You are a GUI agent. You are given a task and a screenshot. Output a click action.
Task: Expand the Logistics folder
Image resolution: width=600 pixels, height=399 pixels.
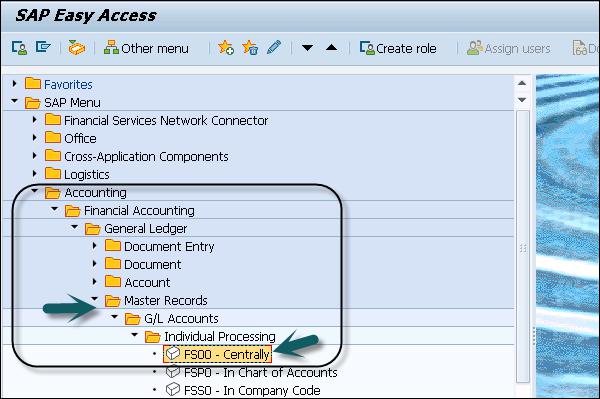[x=35, y=173]
